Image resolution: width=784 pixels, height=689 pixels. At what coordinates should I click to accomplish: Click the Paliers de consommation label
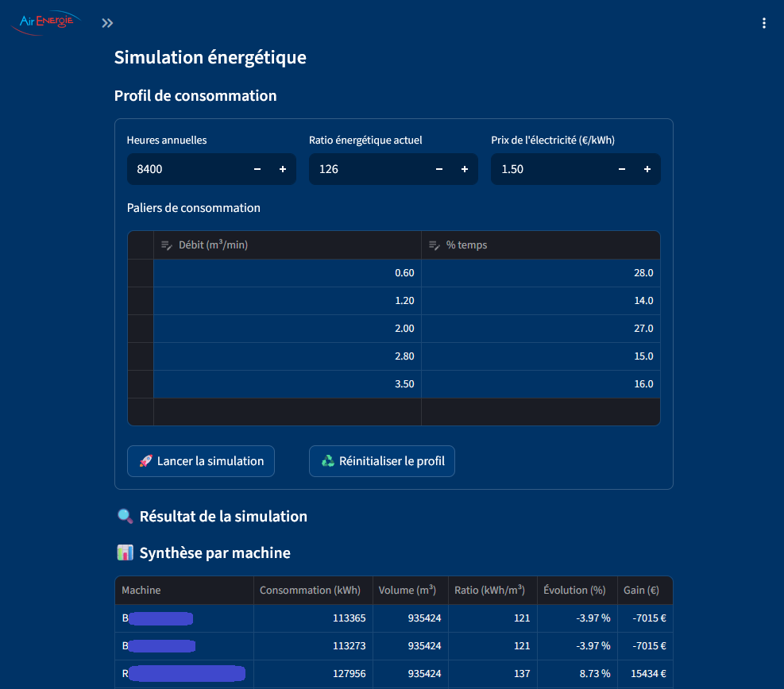pyautogui.click(x=194, y=208)
